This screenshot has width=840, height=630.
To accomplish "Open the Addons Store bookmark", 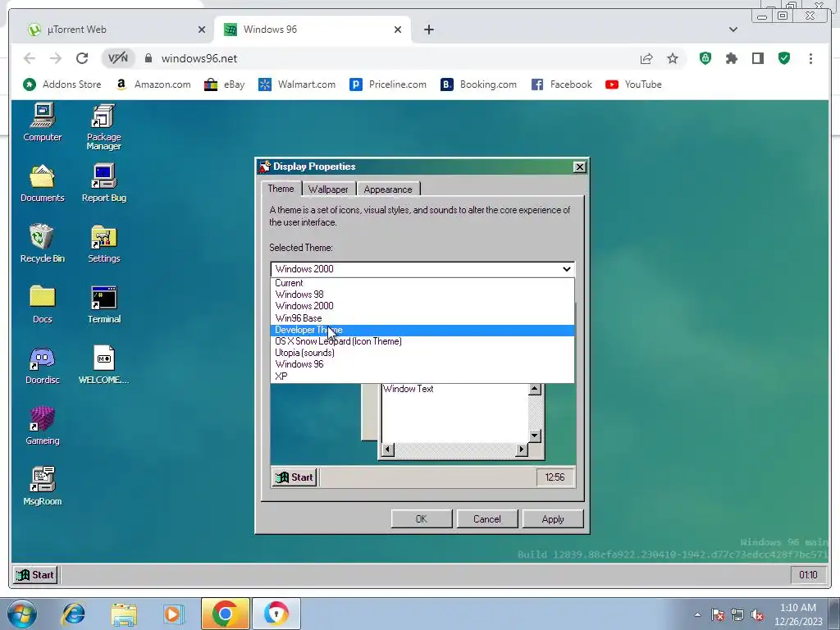I will click(62, 84).
